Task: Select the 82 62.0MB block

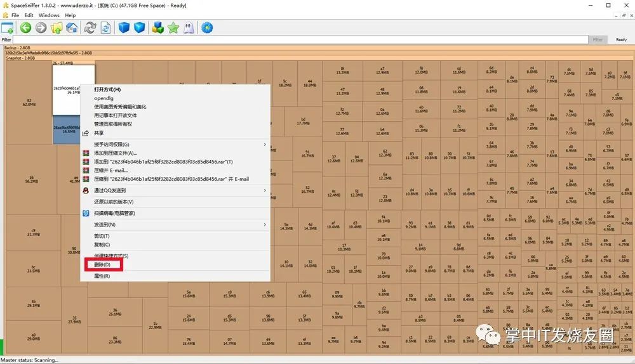Action: click(x=29, y=102)
